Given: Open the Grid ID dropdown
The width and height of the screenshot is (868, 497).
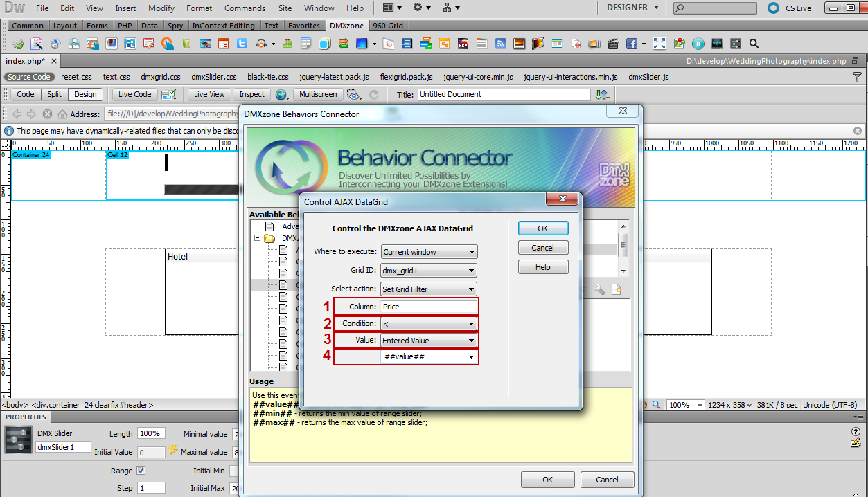Looking at the screenshot, I should point(429,271).
